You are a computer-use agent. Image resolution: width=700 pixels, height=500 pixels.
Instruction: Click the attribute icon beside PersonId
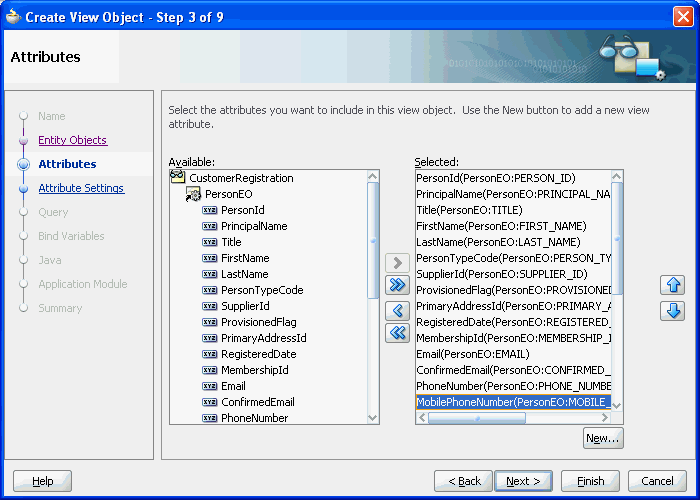click(x=209, y=210)
